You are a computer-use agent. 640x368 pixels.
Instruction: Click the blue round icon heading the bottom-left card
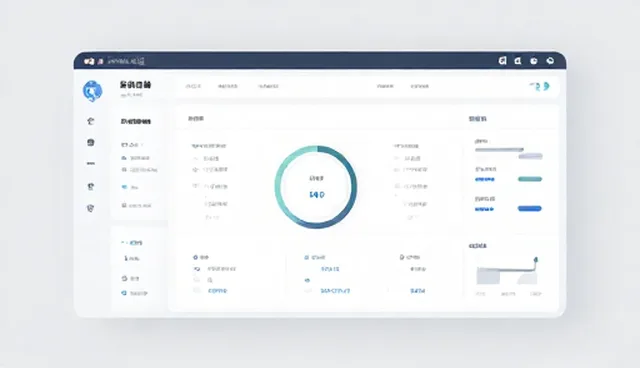click(195, 257)
